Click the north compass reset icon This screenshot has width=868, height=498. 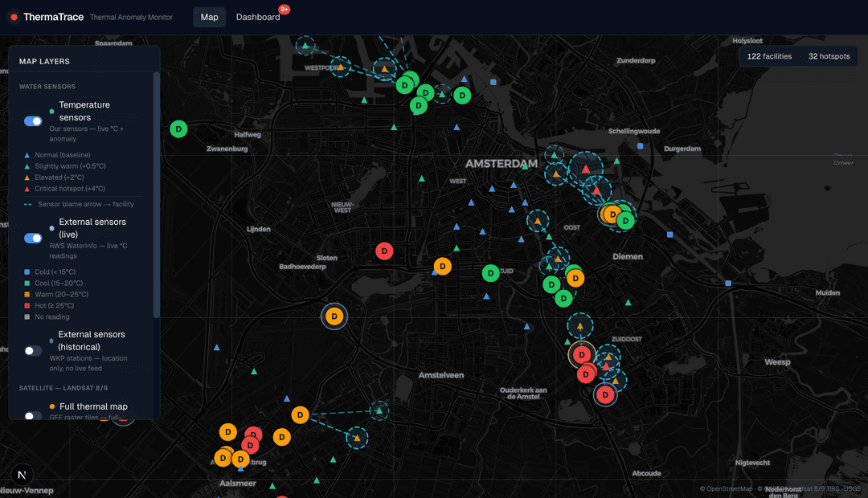[x=23, y=475]
